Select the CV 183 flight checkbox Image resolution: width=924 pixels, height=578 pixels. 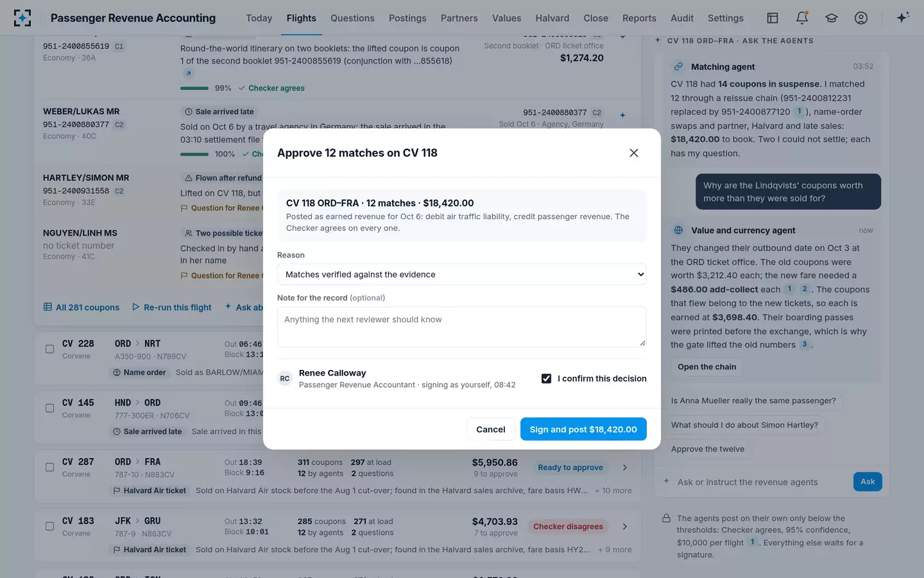pyautogui.click(x=49, y=527)
